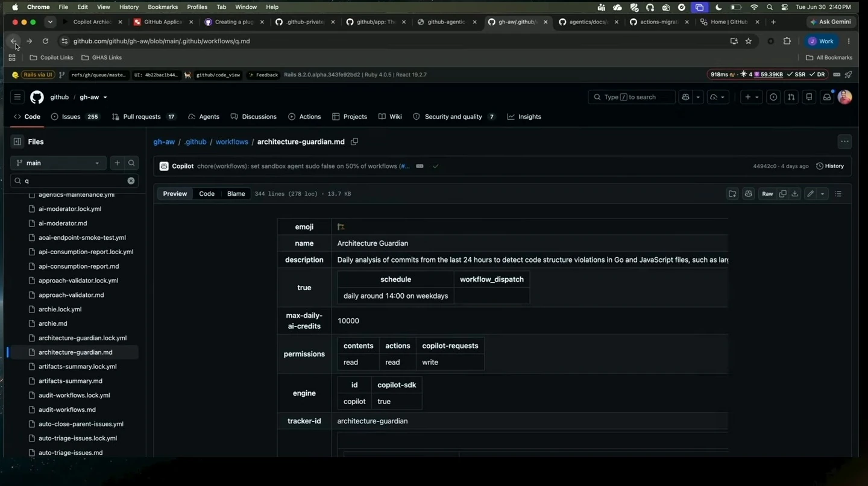Open gh-aw repository switcher caret
Viewport: 868px width, 486px height.
(105, 97)
